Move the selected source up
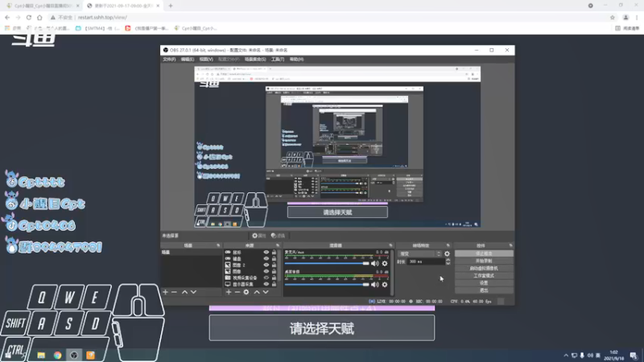This screenshot has width=644, height=362. tap(257, 292)
